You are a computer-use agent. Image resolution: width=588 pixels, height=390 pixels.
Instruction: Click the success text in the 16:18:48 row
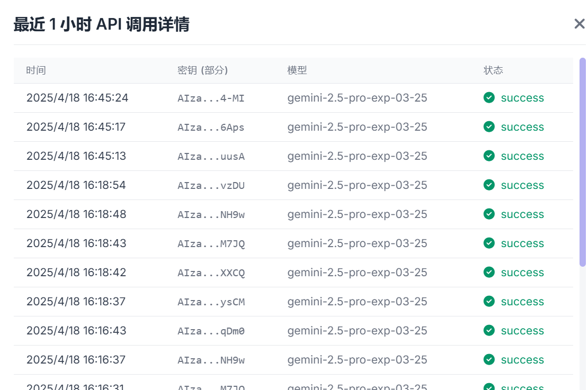pyautogui.click(x=522, y=215)
